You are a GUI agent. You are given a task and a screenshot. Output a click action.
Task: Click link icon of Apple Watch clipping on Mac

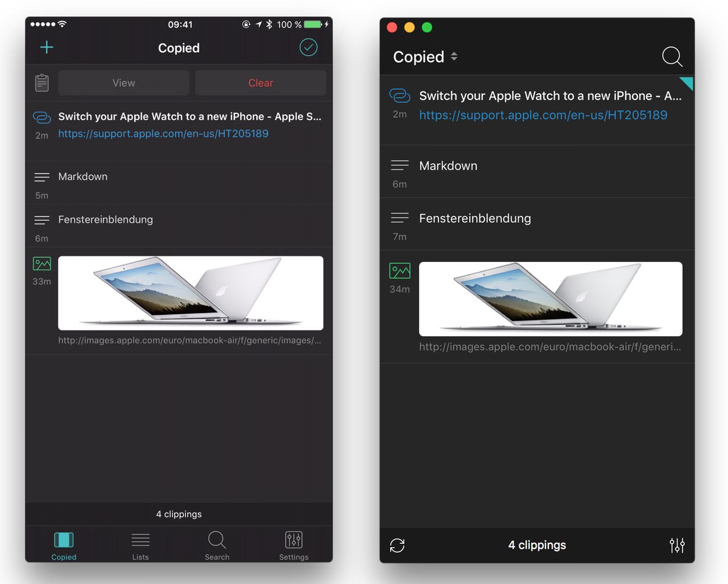(399, 95)
